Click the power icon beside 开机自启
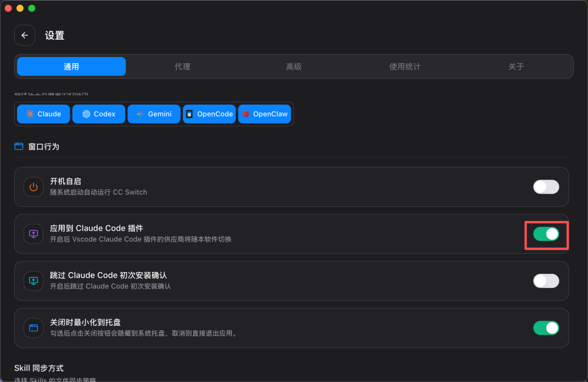The width and height of the screenshot is (588, 382). coord(33,187)
